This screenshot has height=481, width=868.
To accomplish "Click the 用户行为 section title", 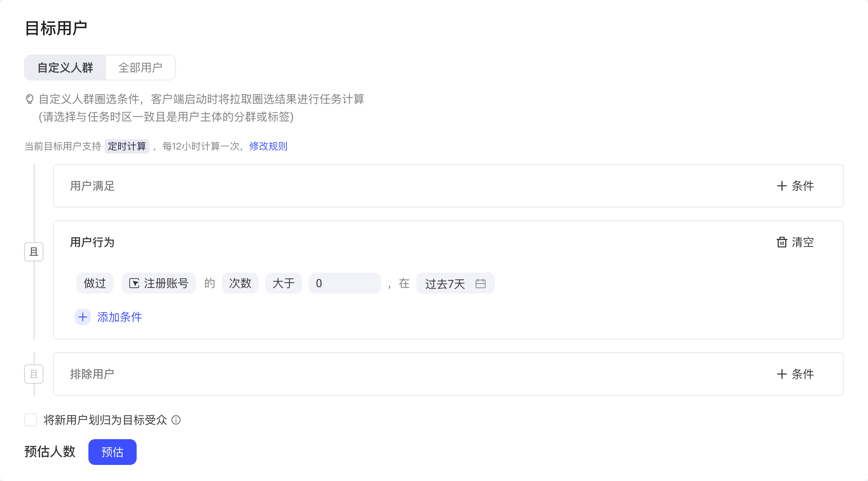I will click(x=92, y=242).
